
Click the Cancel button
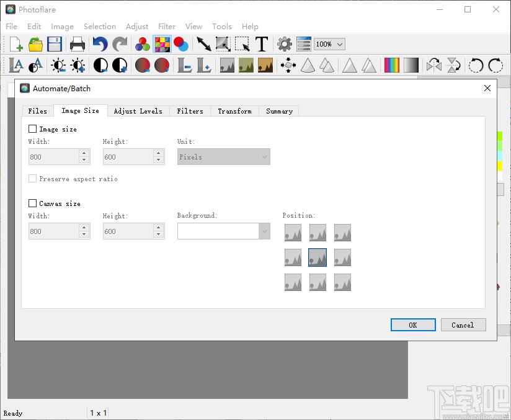coord(463,325)
